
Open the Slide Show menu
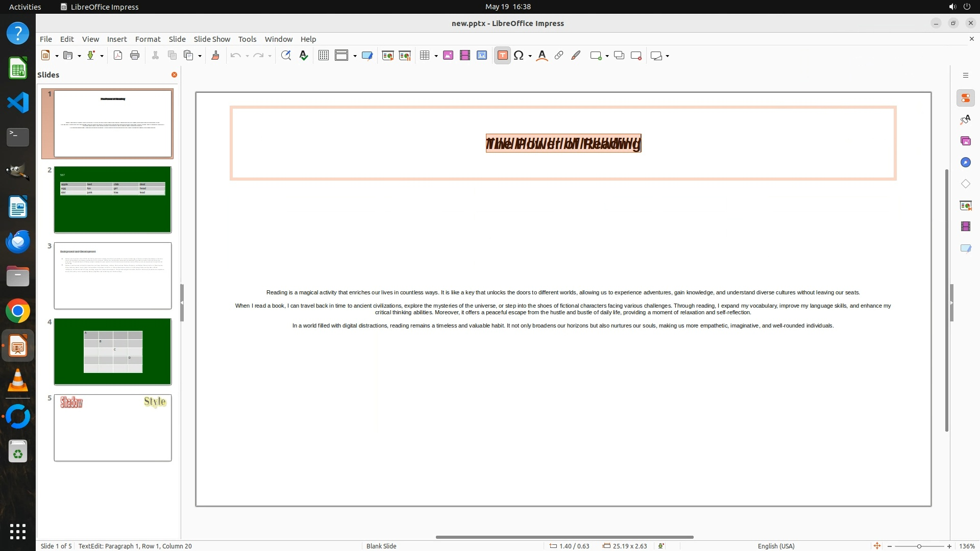[x=211, y=39]
